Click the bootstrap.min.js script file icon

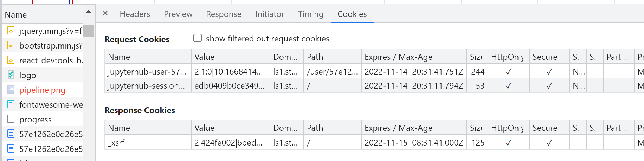point(11,46)
